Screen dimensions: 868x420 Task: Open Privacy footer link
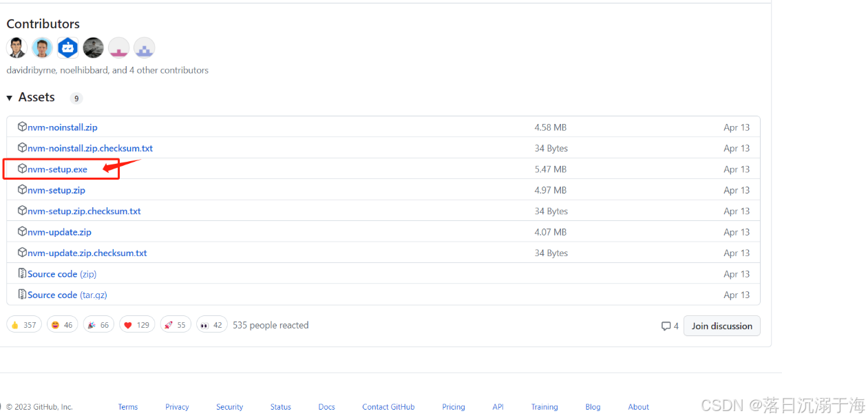click(x=177, y=407)
